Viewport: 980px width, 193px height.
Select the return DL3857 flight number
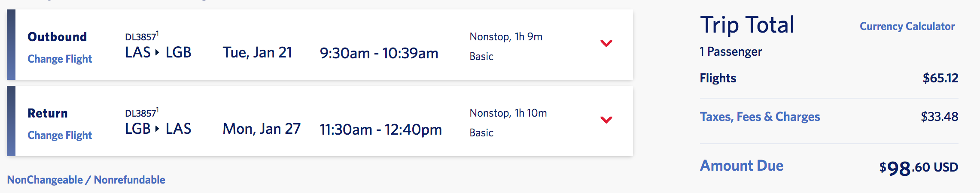[x=140, y=114]
